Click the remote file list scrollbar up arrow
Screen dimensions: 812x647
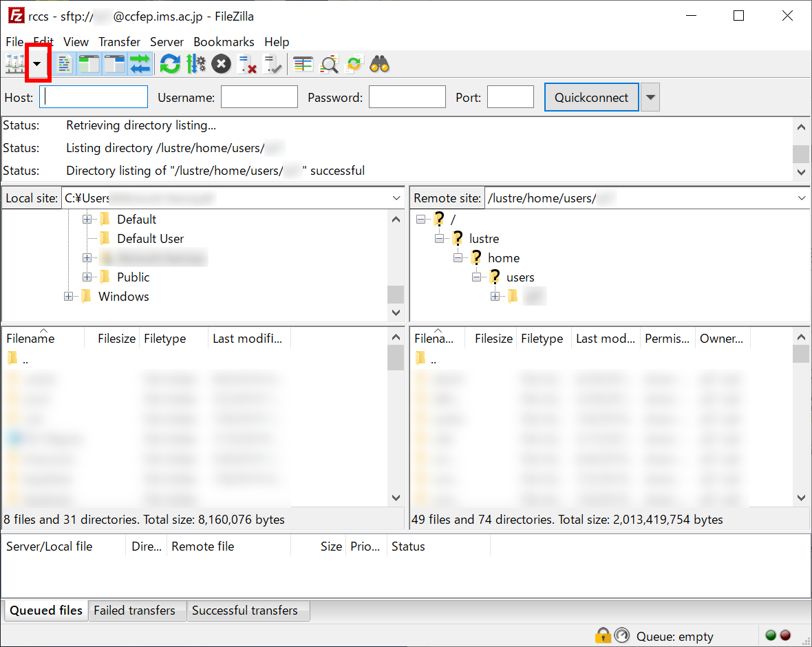pos(801,337)
